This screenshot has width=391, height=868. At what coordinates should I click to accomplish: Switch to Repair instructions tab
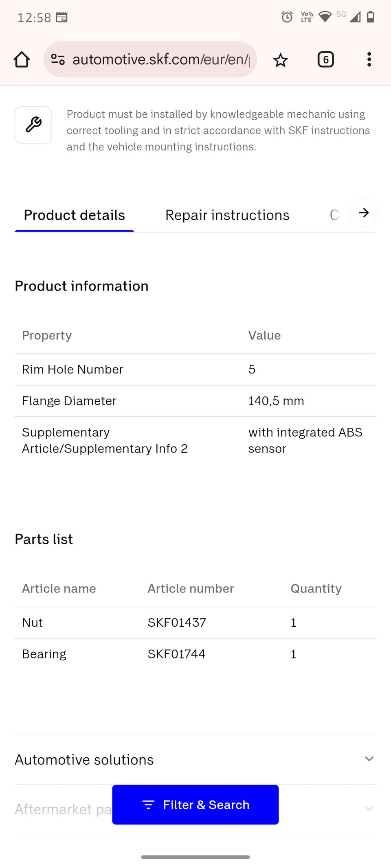click(x=227, y=215)
